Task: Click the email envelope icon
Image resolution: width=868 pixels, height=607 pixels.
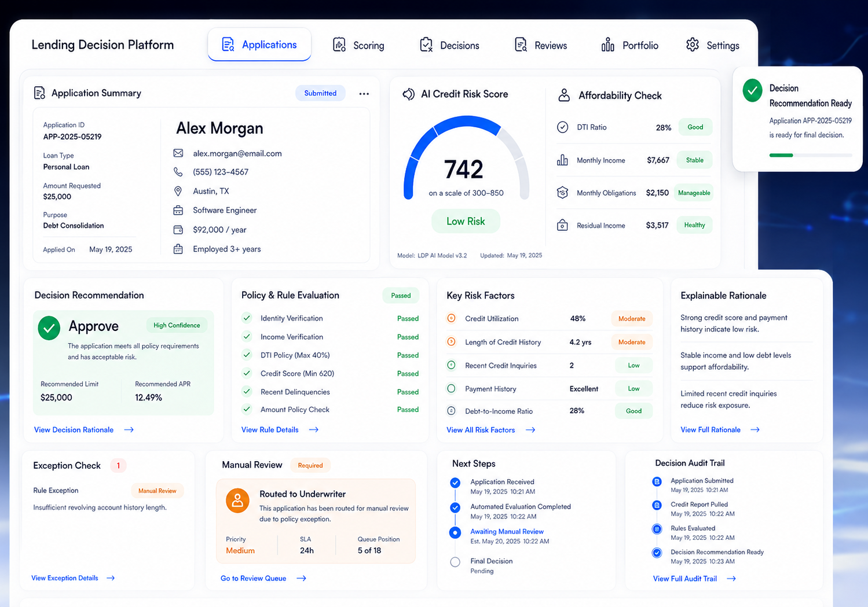Action: [x=178, y=153]
